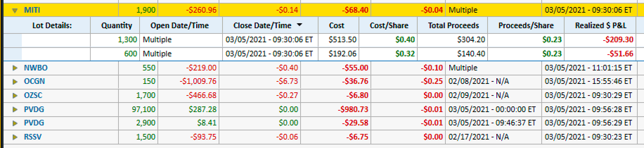Viewport: 644px width, 148px height.
Task: Sort by the Quantity column header
Action: point(116,25)
